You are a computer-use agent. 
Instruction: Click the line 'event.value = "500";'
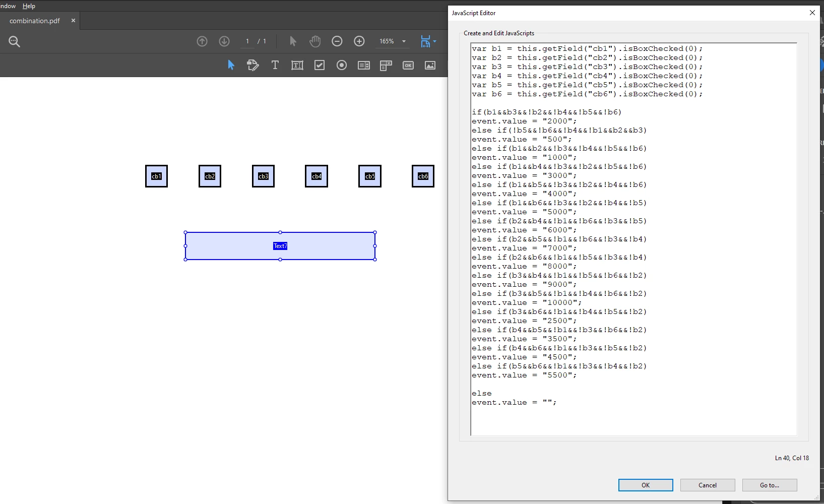click(x=522, y=140)
